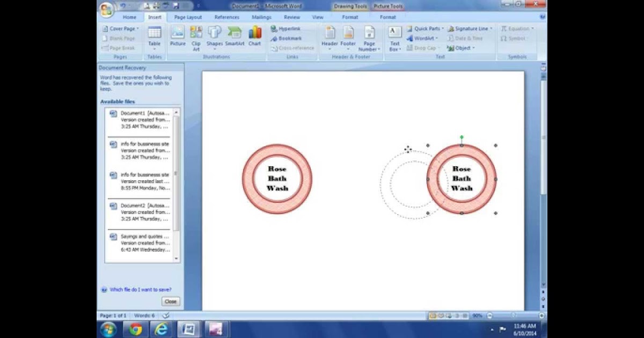Viewport: 644px width, 338px height.
Task: Insert a SmartArt graphic
Action: point(235,36)
